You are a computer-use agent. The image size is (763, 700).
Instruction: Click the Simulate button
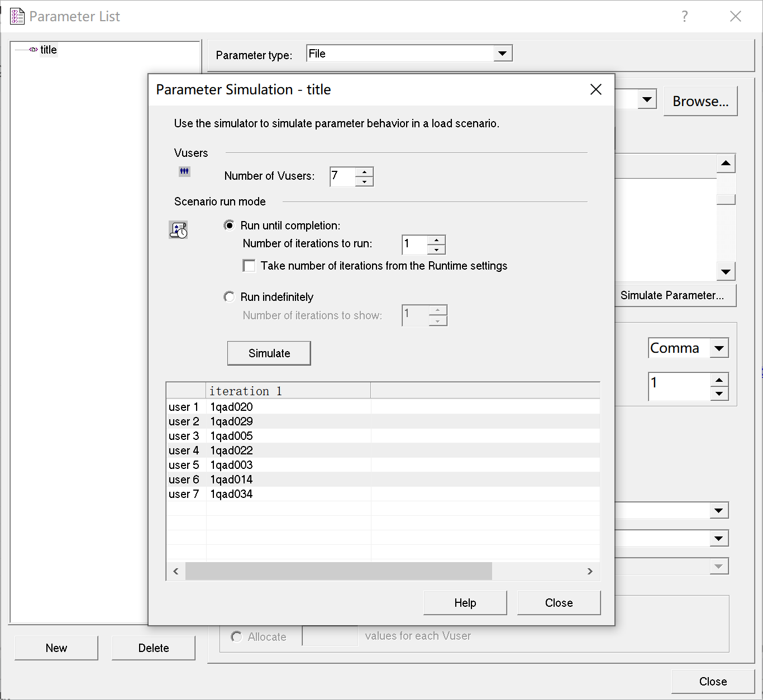click(269, 353)
